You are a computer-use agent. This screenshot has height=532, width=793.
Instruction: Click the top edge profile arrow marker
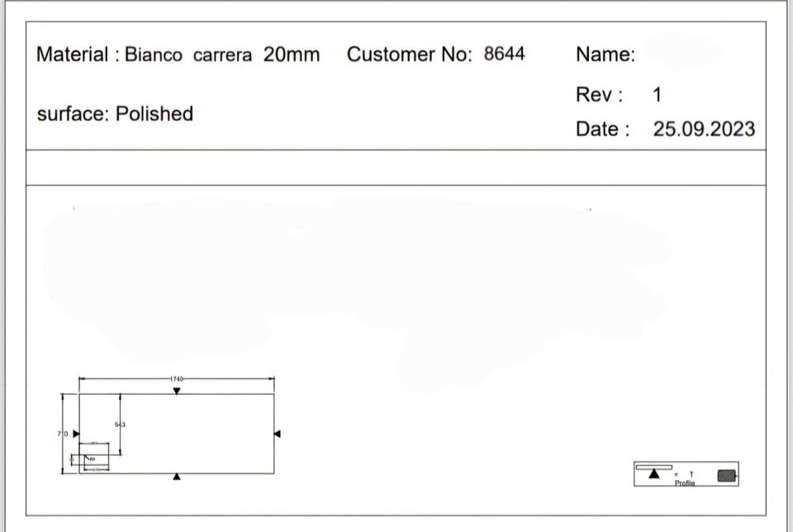tap(177, 391)
